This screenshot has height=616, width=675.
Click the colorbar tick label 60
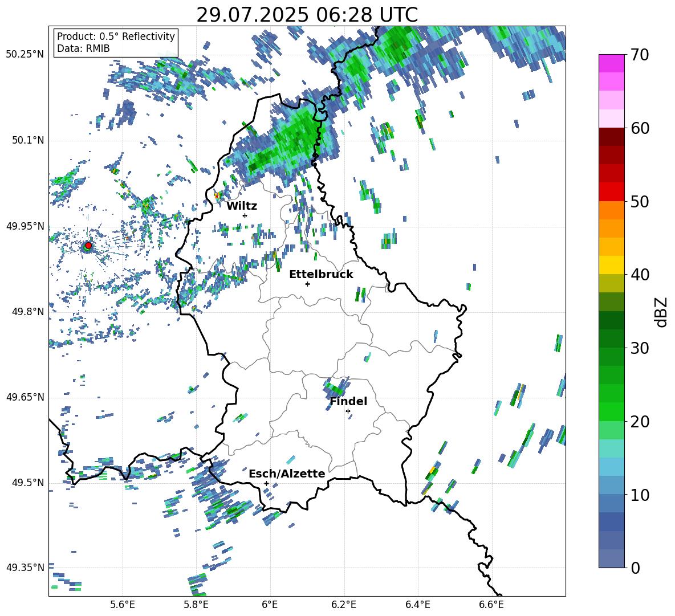[x=640, y=128]
